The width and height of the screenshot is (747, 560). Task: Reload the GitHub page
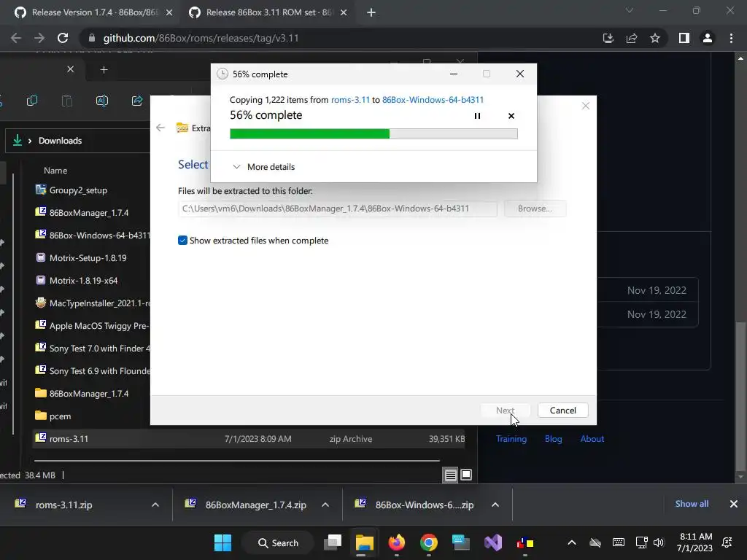tap(63, 38)
